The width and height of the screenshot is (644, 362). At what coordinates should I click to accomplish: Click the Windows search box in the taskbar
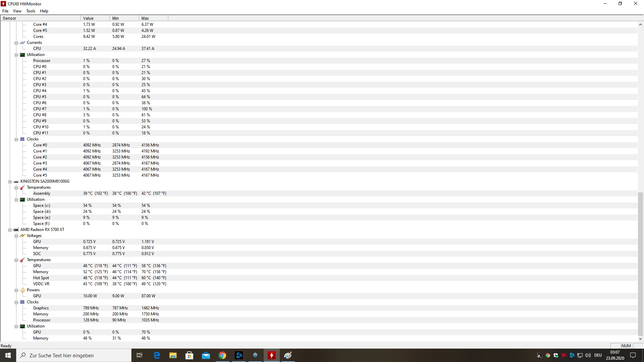tap(74, 355)
